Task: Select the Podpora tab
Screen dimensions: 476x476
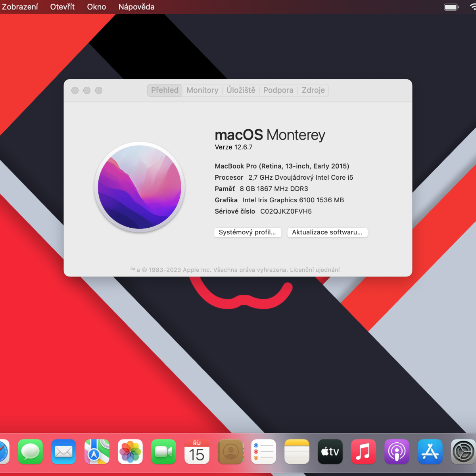Action: pyautogui.click(x=278, y=90)
